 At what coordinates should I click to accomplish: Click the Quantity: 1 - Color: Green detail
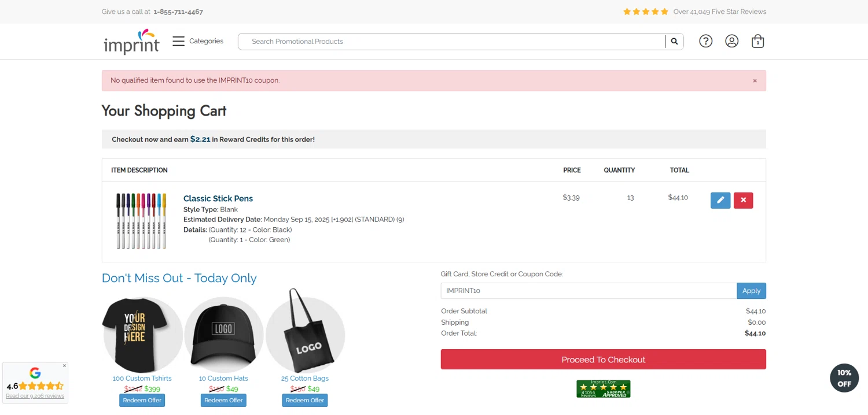[249, 240]
